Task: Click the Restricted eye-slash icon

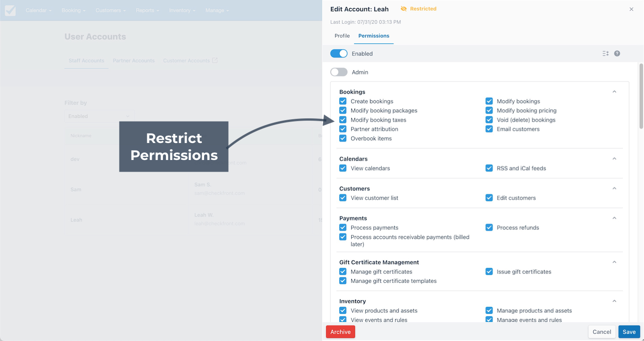Action: [x=404, y=9]
